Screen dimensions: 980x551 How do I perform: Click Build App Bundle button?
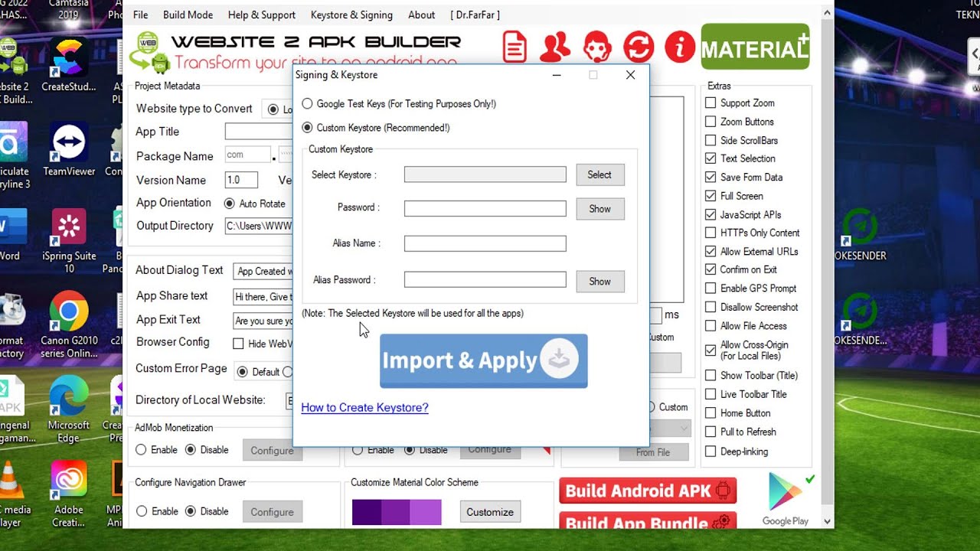[x=648, y=521]
